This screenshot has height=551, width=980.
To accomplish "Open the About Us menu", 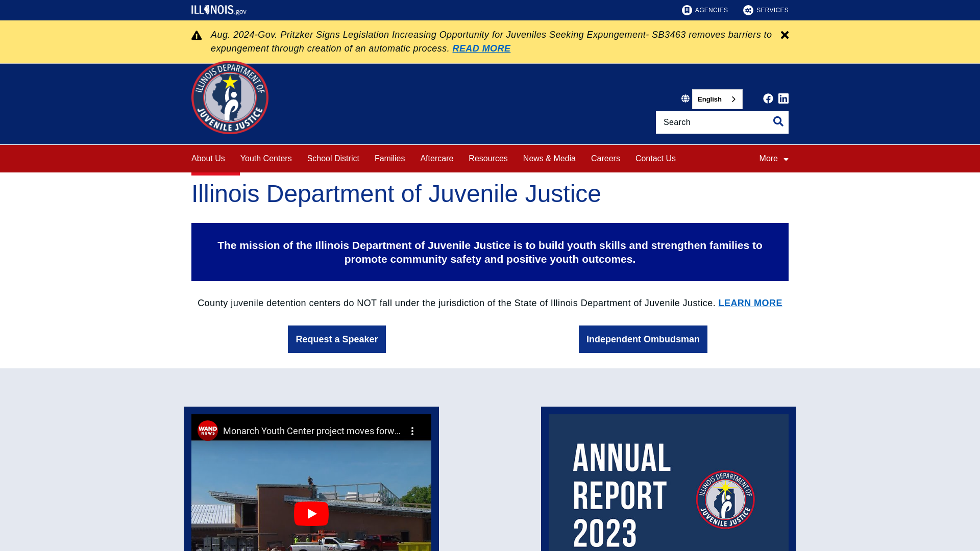I will tap(208, 159).
